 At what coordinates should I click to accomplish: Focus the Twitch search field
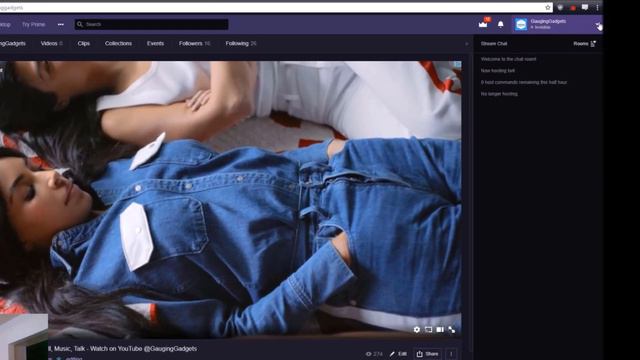pos(151,24)
